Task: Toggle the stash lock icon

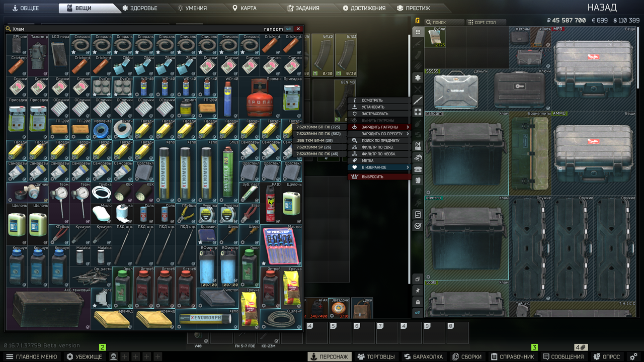Action: [418, 302]
